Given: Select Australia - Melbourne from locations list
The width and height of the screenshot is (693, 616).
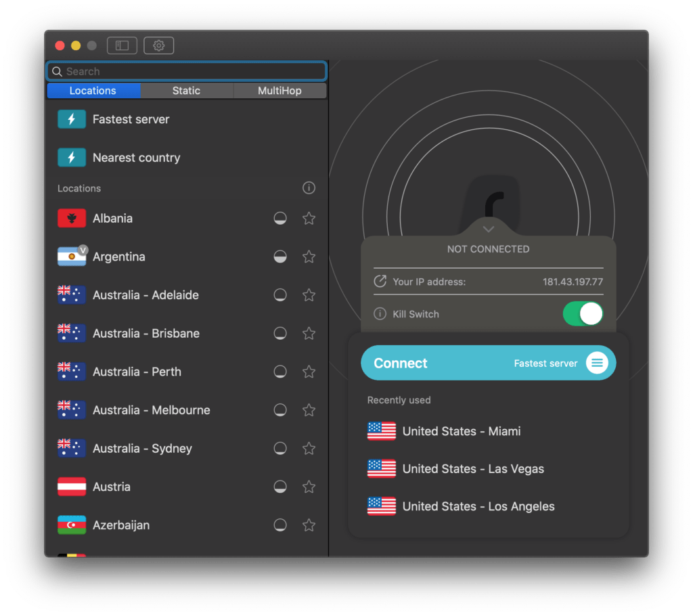Looking at the screenshot, I should click(x=151, y=410).
